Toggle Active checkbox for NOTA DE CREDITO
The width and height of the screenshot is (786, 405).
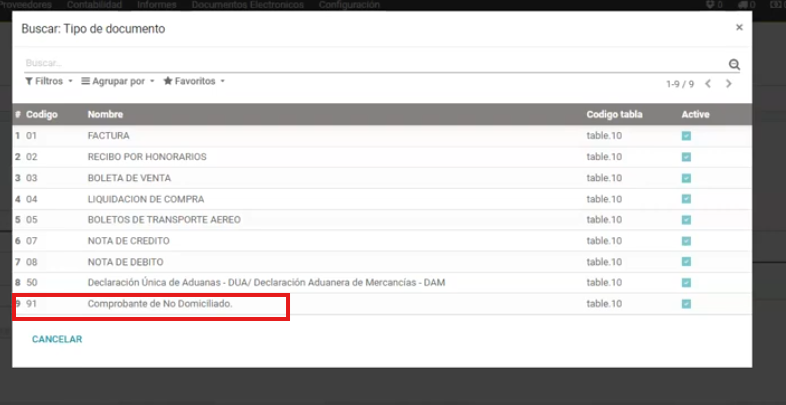686,241
